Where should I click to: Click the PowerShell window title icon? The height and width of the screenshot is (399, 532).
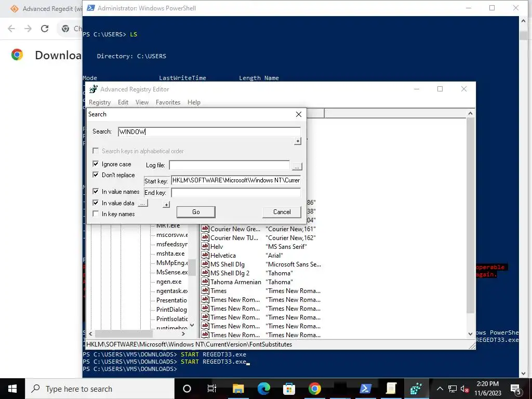tap(90, 8)
